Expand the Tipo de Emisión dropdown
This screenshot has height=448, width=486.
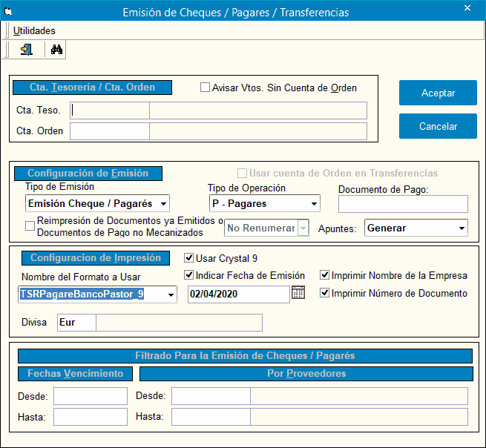coord(163,203)
